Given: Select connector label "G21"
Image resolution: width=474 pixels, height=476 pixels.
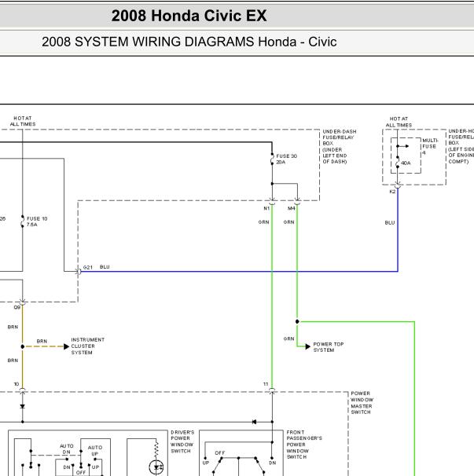Looking at the screenshot, I should pos(87,267).
